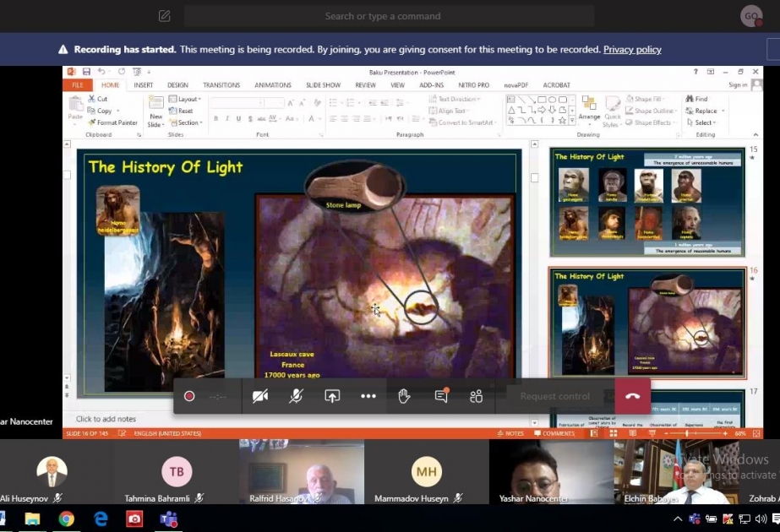Image resolution: width=780 pixels, height=532 pixels.
Task: Open Microsoft Edge from taskbar
Action: point(101,519)
